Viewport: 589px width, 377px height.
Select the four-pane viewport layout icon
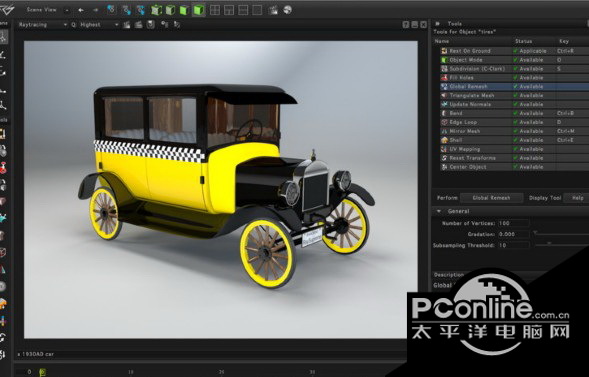(x=215, y=10)
